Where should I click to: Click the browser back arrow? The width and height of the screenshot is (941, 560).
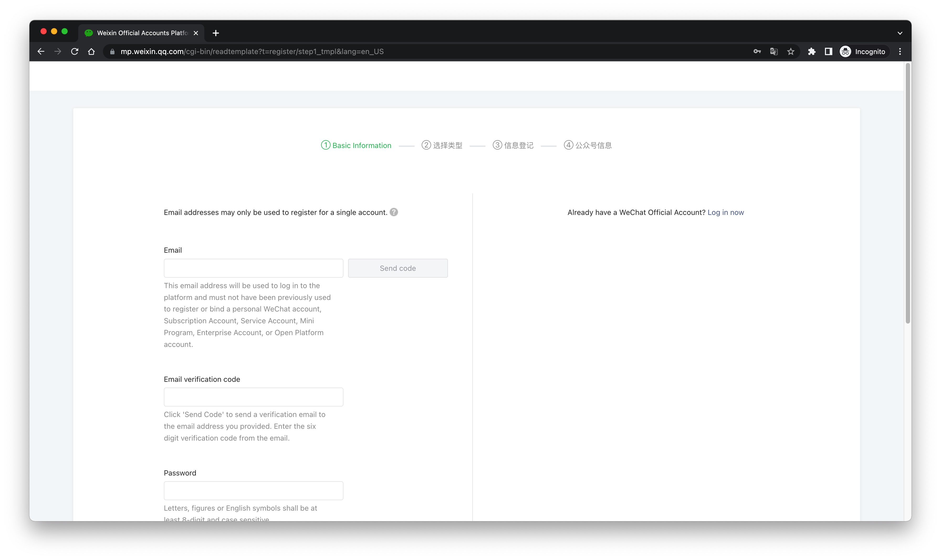tap(41, 52)
